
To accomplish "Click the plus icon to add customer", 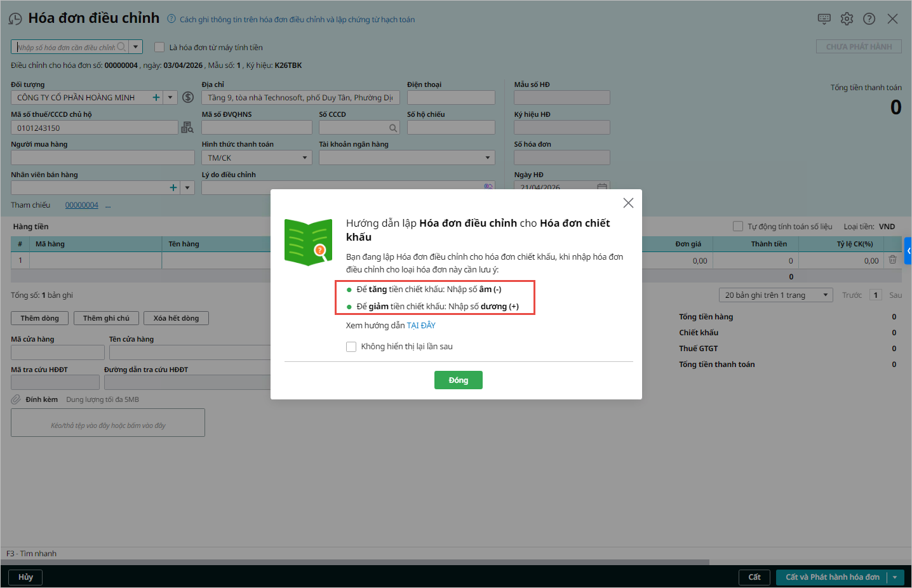I will tap(156, 97).
